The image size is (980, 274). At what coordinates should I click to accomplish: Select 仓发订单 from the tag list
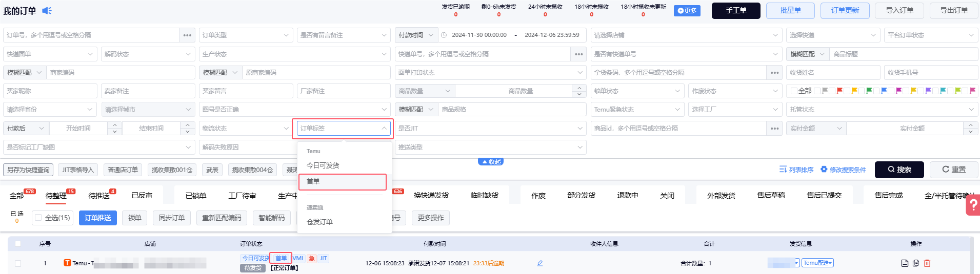click(x=320, y=222)
